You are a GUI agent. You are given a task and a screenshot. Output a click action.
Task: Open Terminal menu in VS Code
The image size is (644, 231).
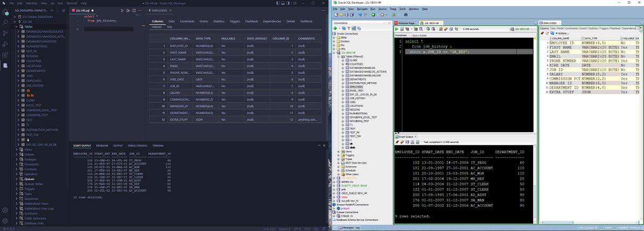coord(73,3)
